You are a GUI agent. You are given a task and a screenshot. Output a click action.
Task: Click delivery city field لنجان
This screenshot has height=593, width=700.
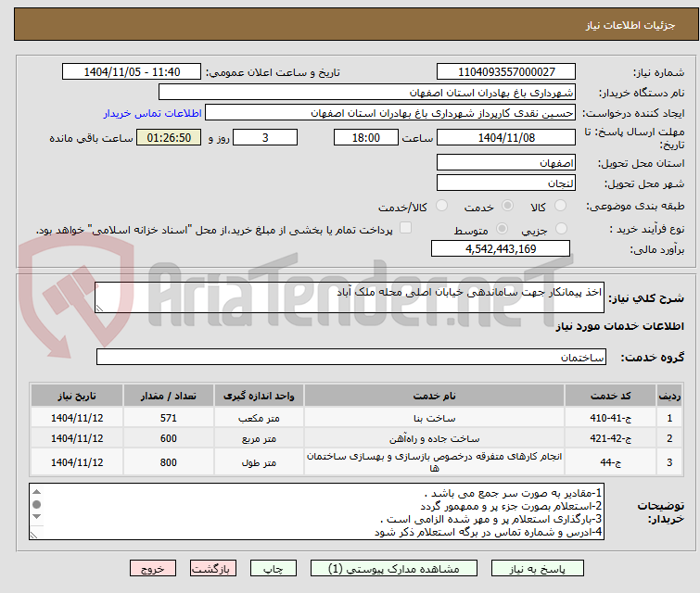(506, 183)
